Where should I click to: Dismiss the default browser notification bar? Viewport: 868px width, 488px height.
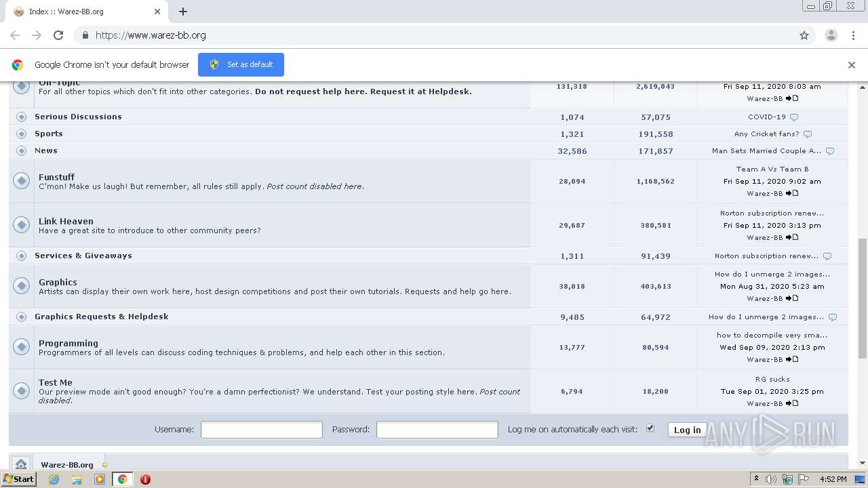coord(852,65)
